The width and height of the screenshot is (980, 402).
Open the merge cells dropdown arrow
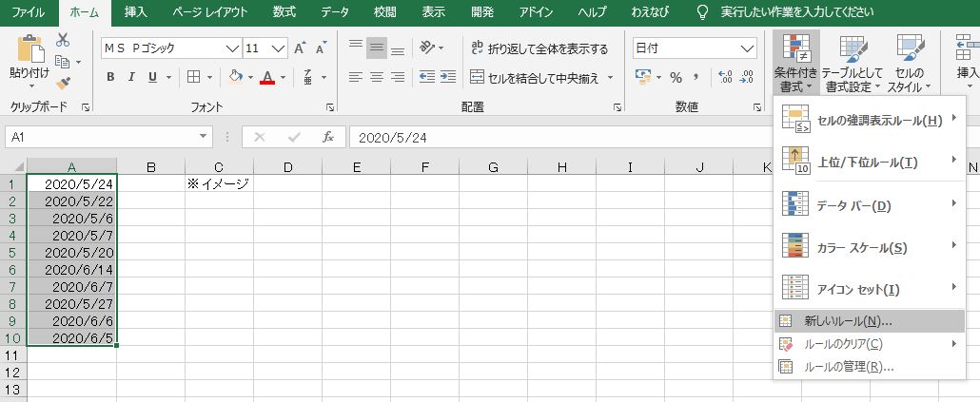611,78
